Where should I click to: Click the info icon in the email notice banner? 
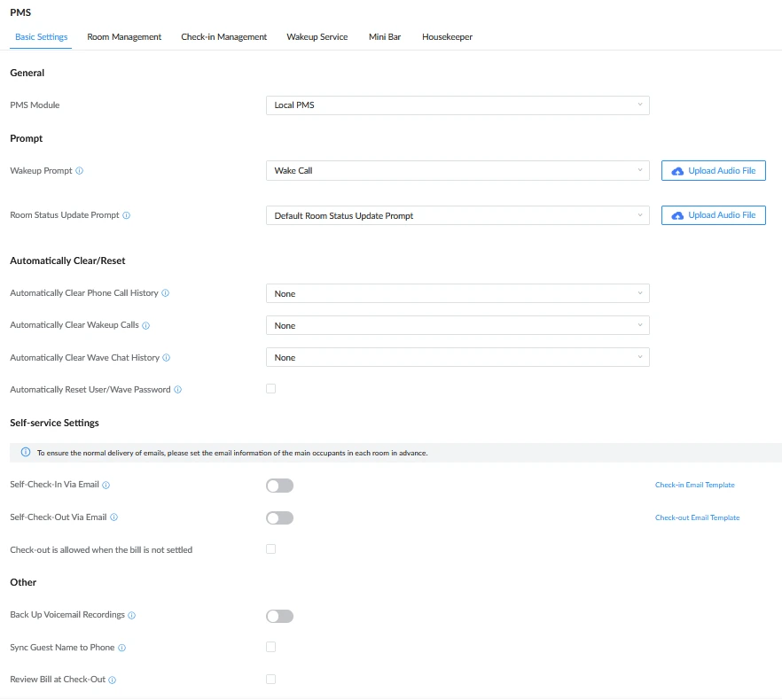[x=24, y=452]
